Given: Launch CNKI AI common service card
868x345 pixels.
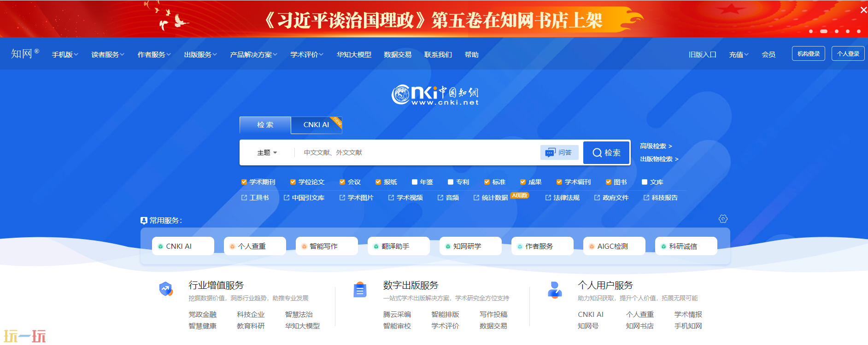Looking at the screenshot, I should 183,246.
